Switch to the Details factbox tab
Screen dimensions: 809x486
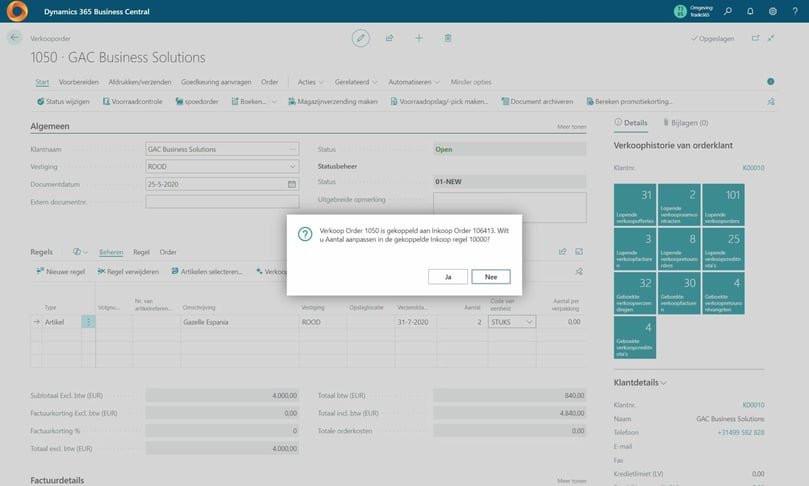point(630,123)
